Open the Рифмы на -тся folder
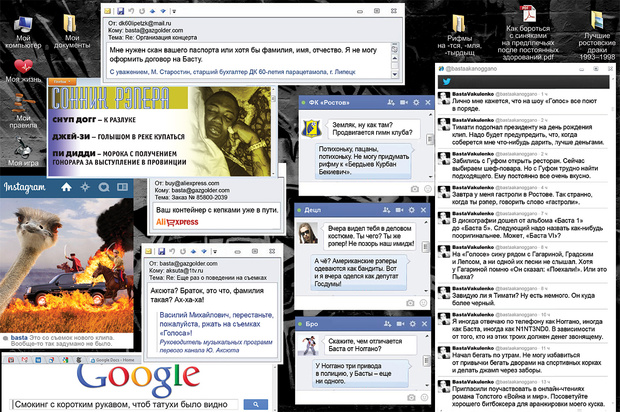Viewport: 620px width, 412px height. click(459, 35)
